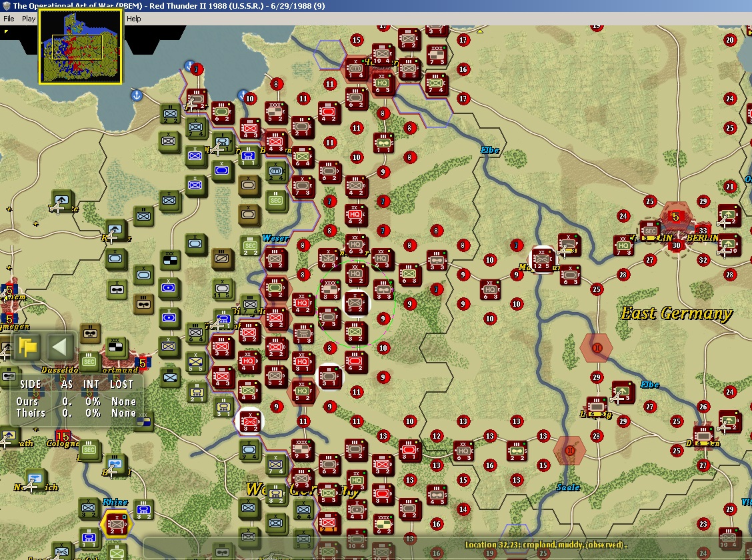Click the red '20' marker in top-right
Screen dimensions: 752x560
730,40
